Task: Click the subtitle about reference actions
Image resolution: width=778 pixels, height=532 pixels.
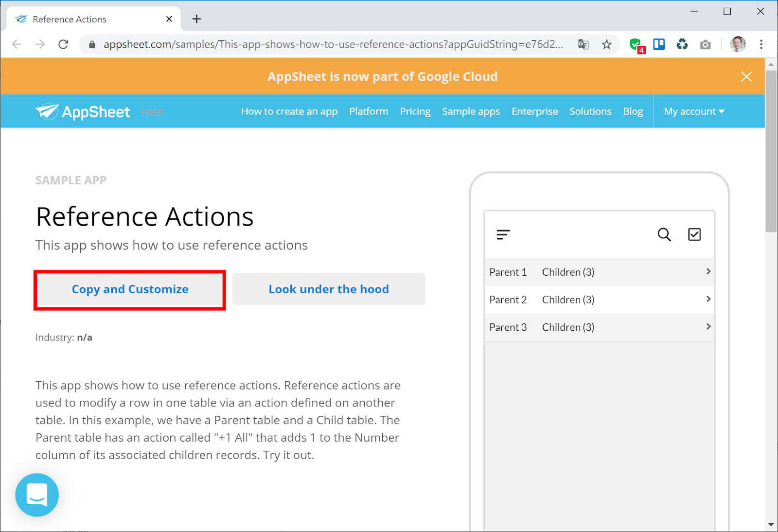Action: pyautogui.click(x=172, y=246)
